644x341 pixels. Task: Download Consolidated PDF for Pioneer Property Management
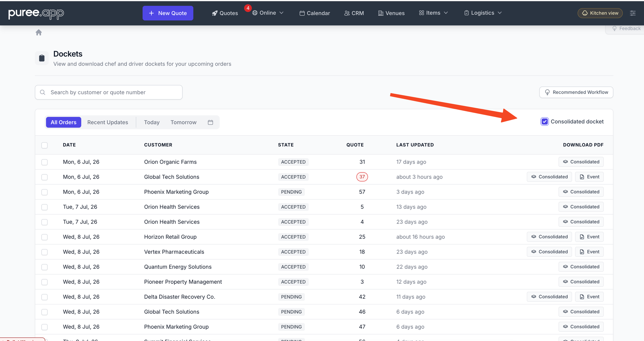coord(581,282)
